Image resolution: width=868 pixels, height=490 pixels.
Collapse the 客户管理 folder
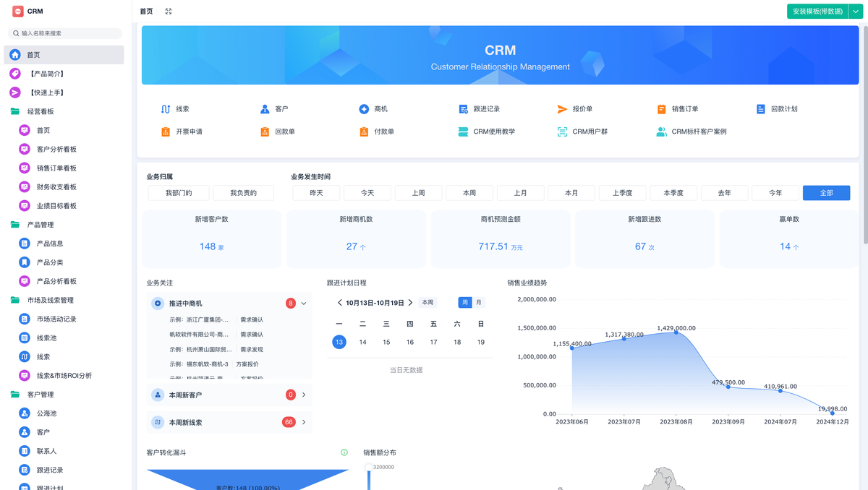click(x=65, y=395)
